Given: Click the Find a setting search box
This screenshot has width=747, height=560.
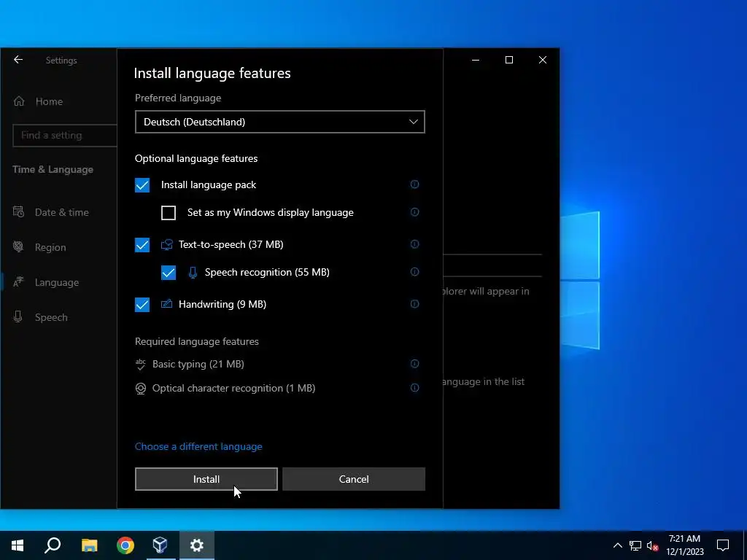Looking at the screenshot, I should [x=64, y=135].
